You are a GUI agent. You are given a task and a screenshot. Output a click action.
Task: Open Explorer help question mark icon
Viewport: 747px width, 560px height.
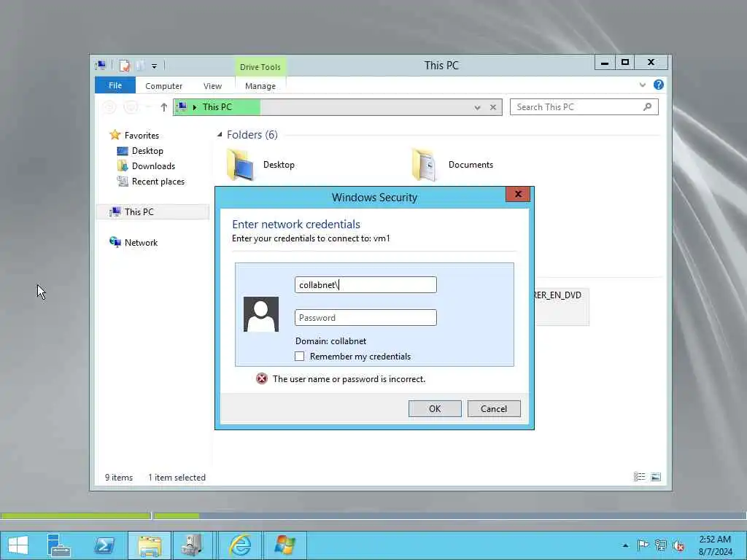(659, 85)
